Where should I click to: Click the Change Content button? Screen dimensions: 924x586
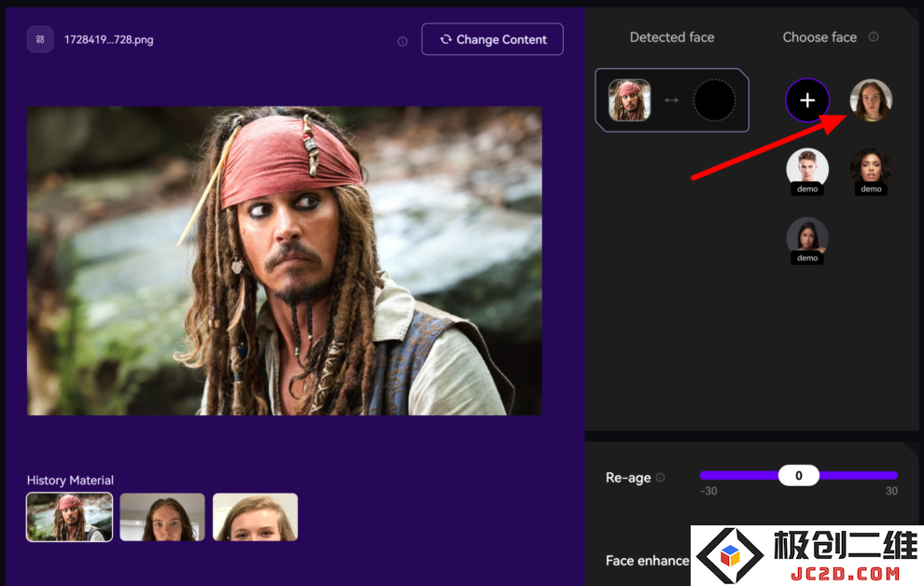[x=492, y=39]
